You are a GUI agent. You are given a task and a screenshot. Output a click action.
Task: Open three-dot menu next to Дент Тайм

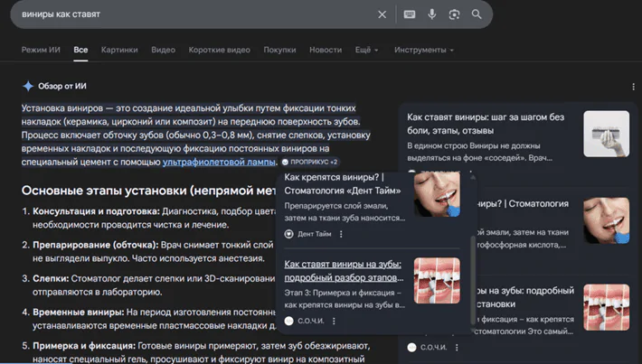(341, 234)
